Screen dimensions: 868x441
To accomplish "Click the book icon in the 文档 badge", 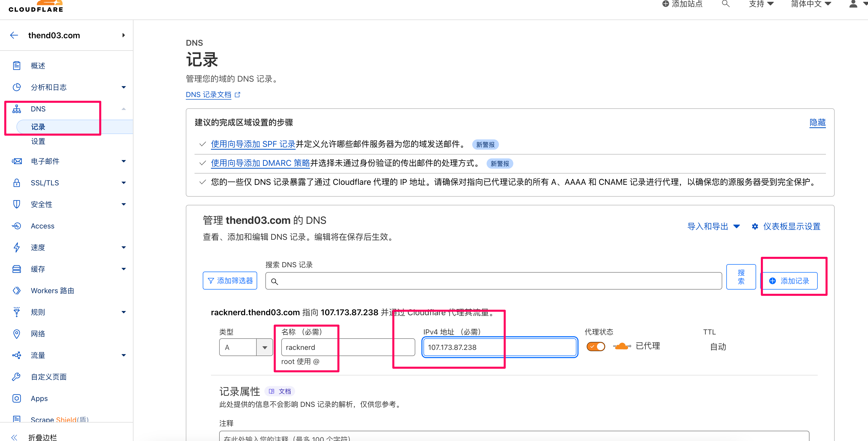I will (x=272, y=391).
